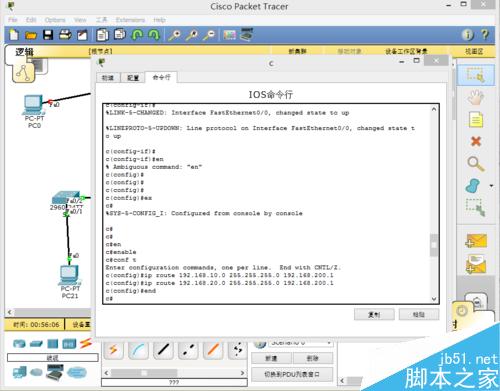Switch to the 配置 config tab
Viewport: 500px width, 391px height.
[x=133, y=78]
